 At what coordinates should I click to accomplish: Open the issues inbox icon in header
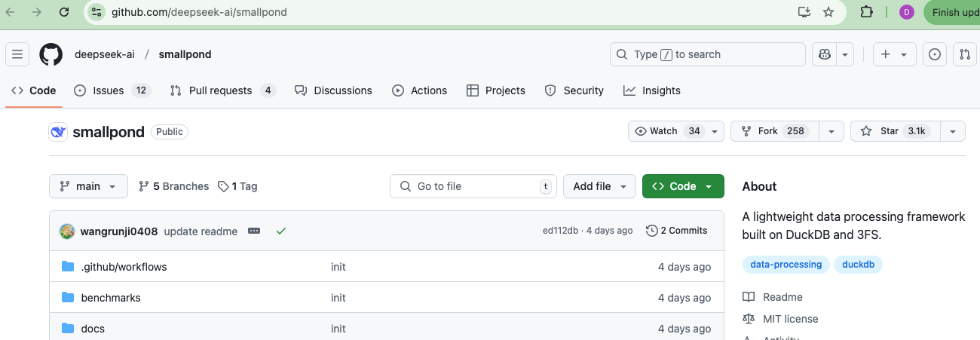[935, 54]
